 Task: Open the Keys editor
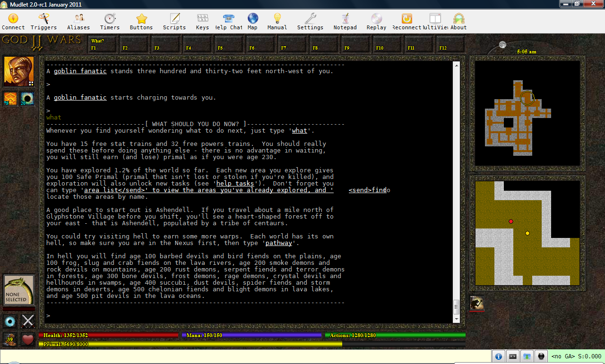pyautogui.click(x=202, y=22)
